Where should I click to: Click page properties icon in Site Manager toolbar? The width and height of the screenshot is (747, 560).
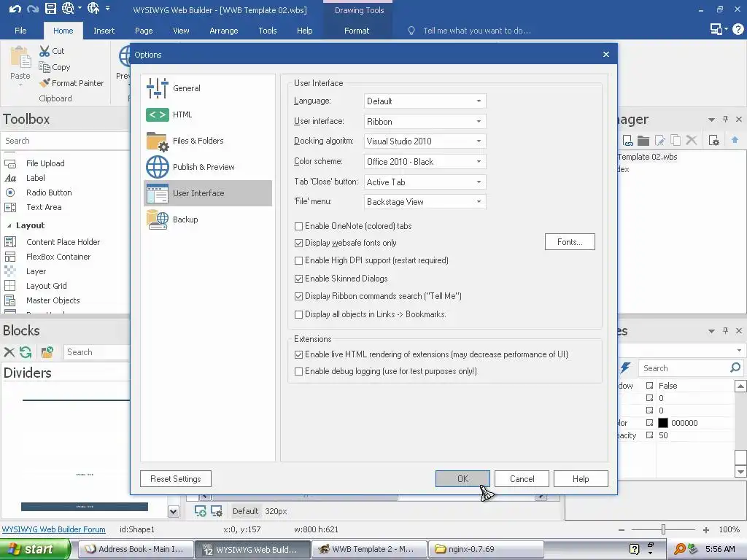[713, 140]
